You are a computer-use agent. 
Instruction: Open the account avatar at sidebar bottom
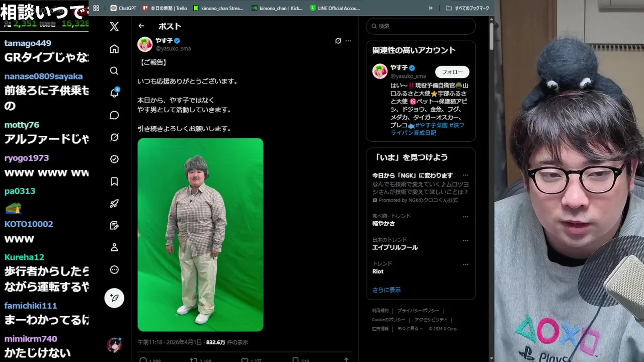tap(114, 345)
